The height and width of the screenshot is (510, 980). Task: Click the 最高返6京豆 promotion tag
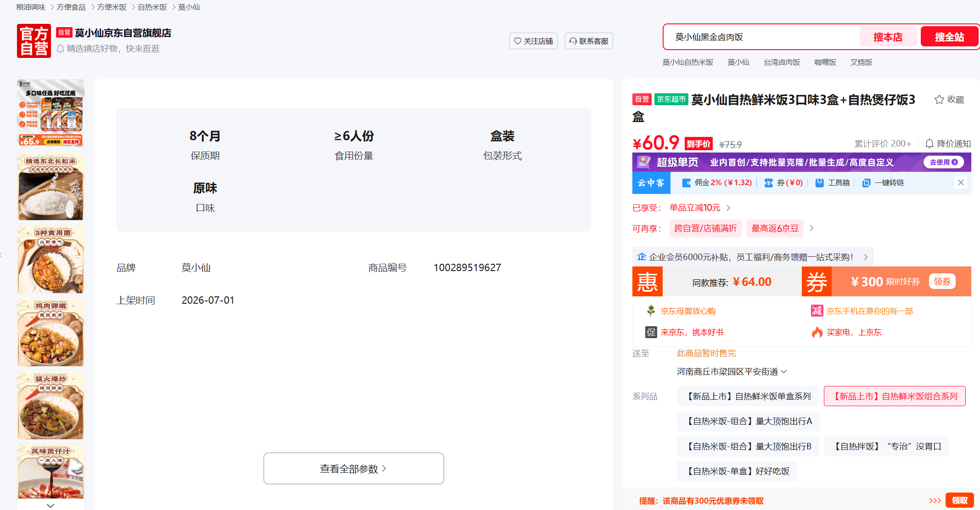775,228
